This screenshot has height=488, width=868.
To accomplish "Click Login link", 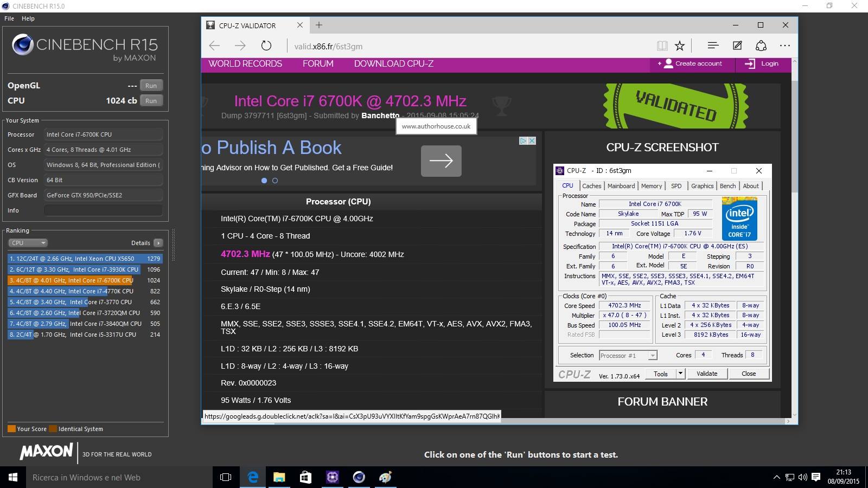I will point(762,64).
